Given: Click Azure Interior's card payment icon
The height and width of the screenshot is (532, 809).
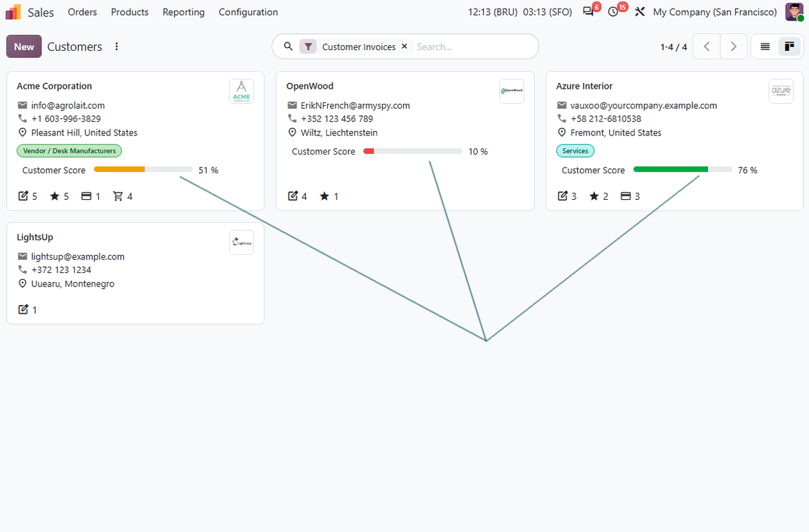Looking at the screenshot, I should pyautogui.click(x=625, y=196).
